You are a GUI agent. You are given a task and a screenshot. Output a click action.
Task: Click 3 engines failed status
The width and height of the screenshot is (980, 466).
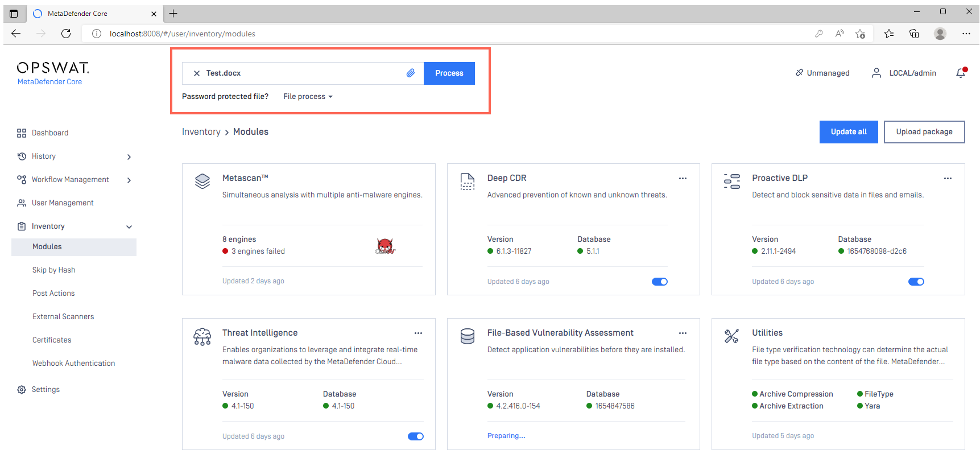pyautogui.click(x=254, y=251)
